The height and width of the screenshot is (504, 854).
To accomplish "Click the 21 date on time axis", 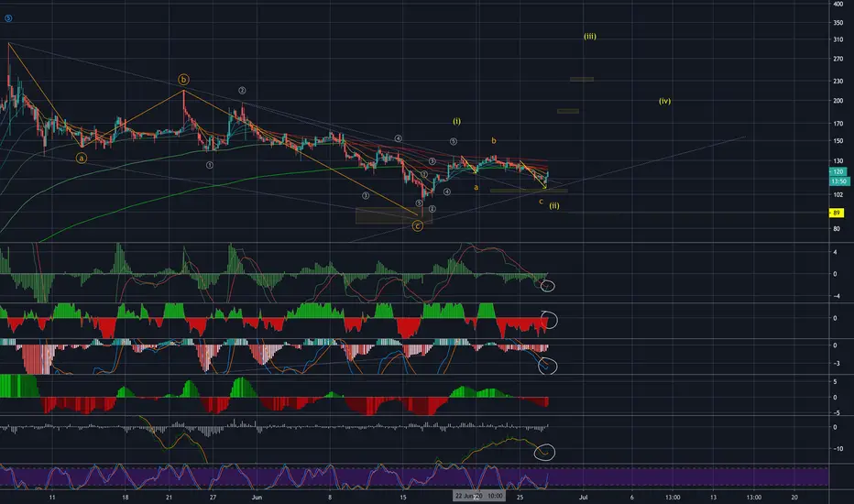I will point(169,497).
